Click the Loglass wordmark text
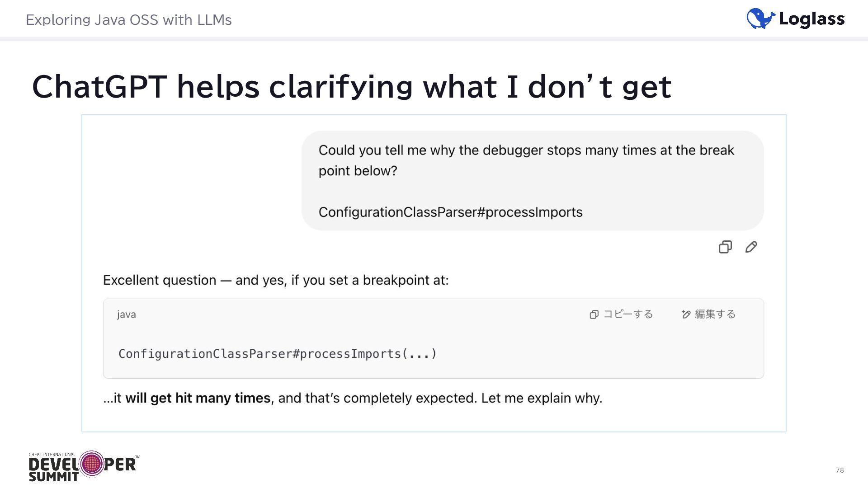 (811, 19)
